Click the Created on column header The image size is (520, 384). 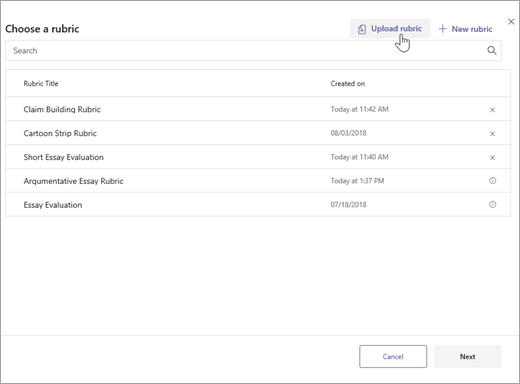pyautogui.click(x=348, y=83)
